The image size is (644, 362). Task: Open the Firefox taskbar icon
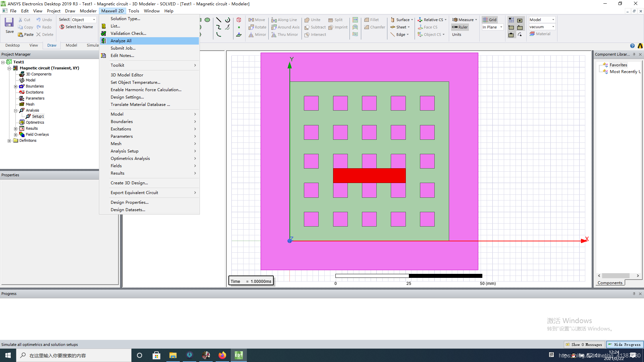coord(222,355)
